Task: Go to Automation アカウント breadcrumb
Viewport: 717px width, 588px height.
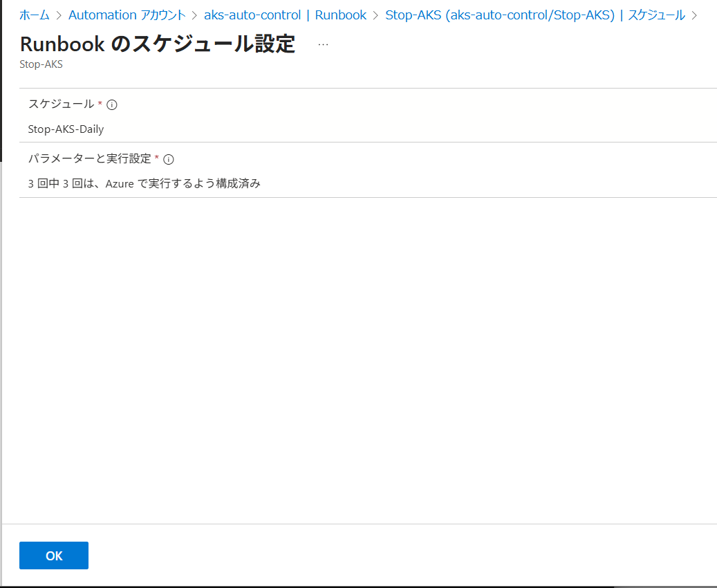Action: tap(127, 15)
